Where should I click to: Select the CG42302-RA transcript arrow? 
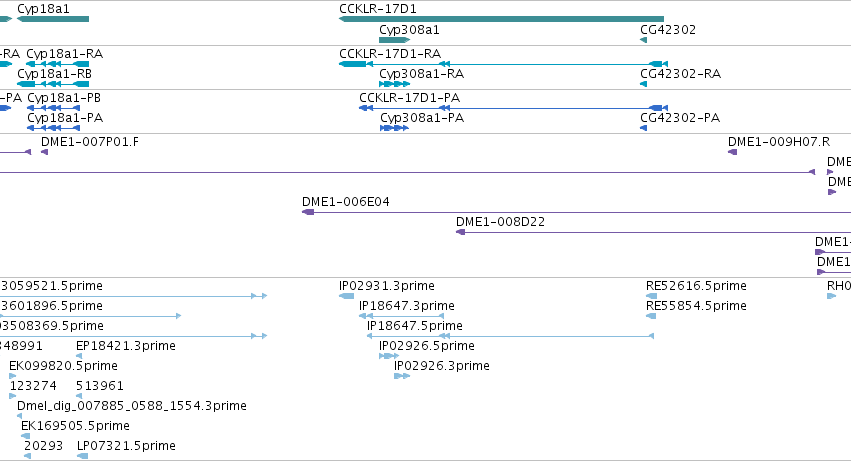click(x=644, y=84)
